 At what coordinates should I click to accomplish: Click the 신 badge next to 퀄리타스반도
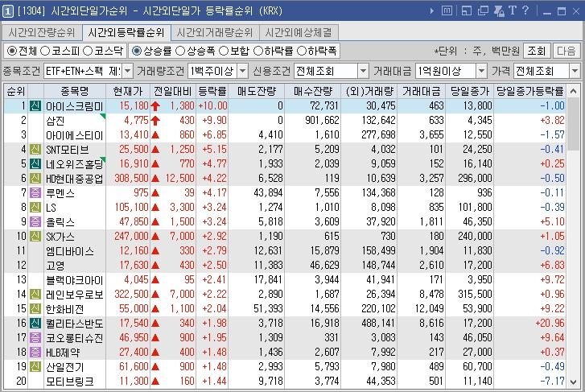pos(35,324)
